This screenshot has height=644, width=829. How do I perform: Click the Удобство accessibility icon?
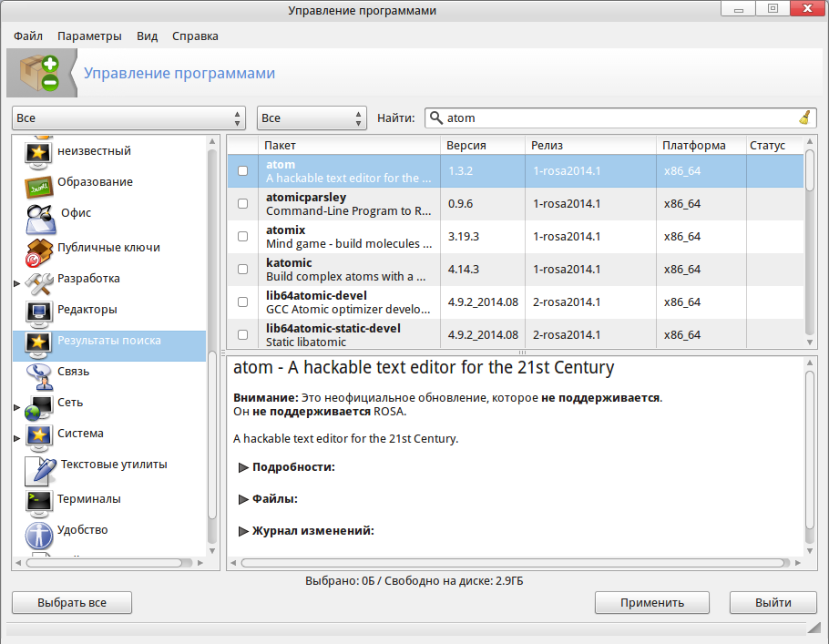[38, 532]
